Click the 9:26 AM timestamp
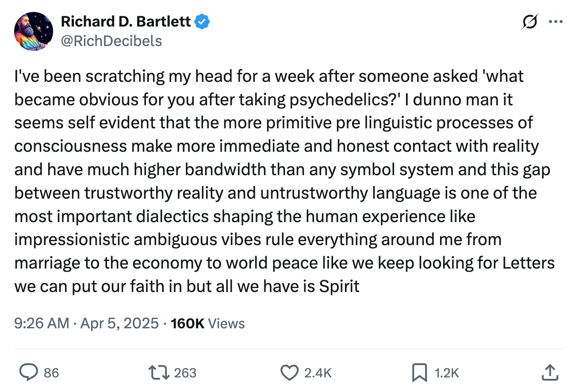 [42, 323]
